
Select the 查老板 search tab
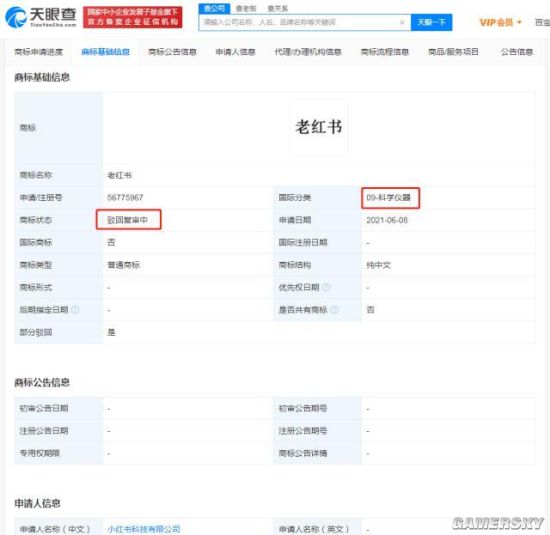[246, 8]
